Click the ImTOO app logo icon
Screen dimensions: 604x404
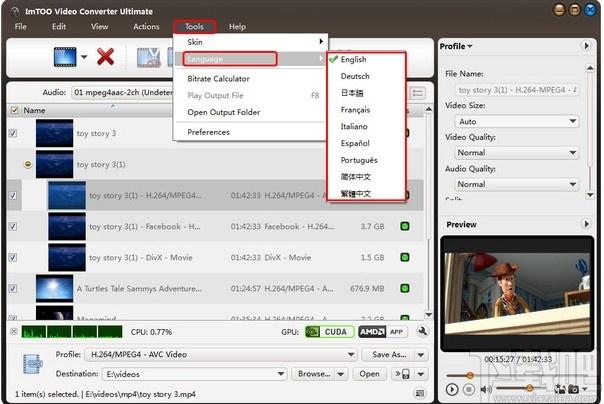[x=15, y=11]
